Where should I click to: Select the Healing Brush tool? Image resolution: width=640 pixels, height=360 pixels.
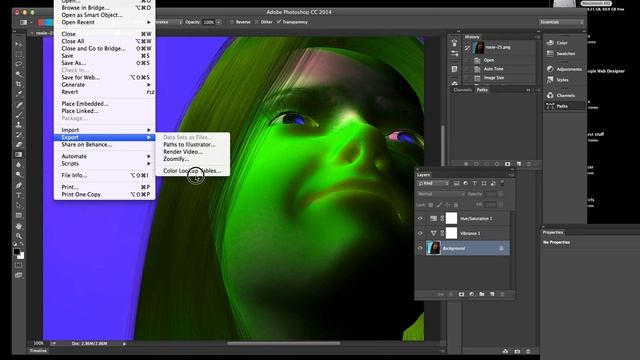pyautogui.click(x=19, y=105)
